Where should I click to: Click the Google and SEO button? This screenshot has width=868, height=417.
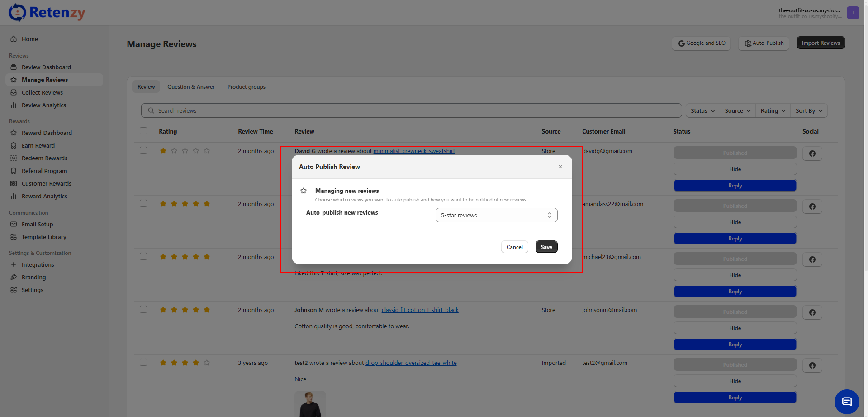pos(701,43)
